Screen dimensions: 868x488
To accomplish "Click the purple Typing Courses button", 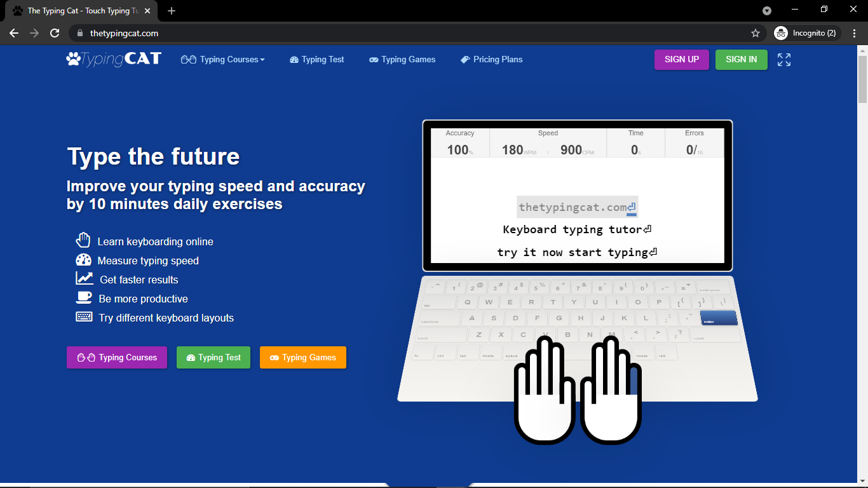I will click(x=117, y=357).
